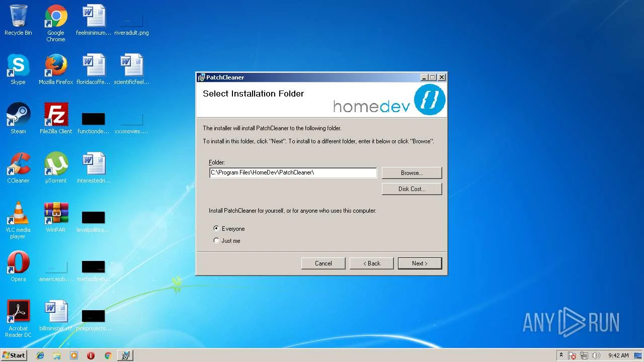644x362 pixels.
Task: Select the interestedri Word document
Action: (x=94, y=168)
